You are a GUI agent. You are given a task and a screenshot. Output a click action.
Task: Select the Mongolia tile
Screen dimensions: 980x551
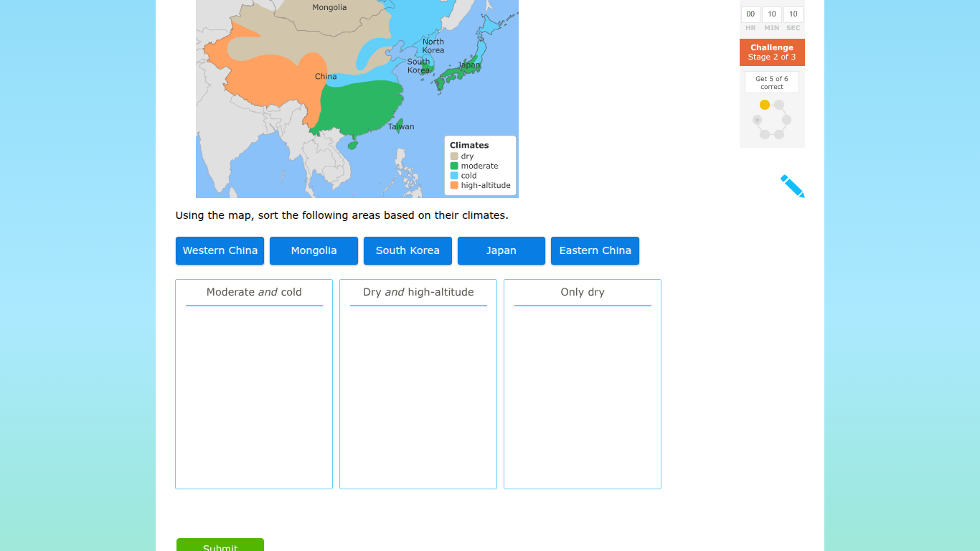(x=314, y=250)
